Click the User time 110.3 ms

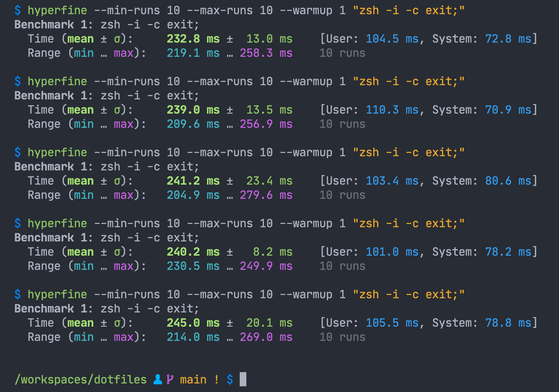[392, 109]
